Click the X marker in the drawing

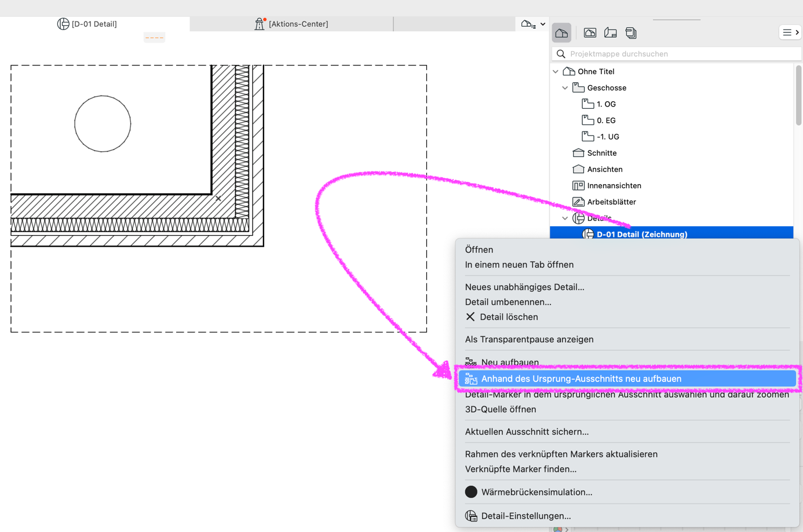click(x=218, y=199)
